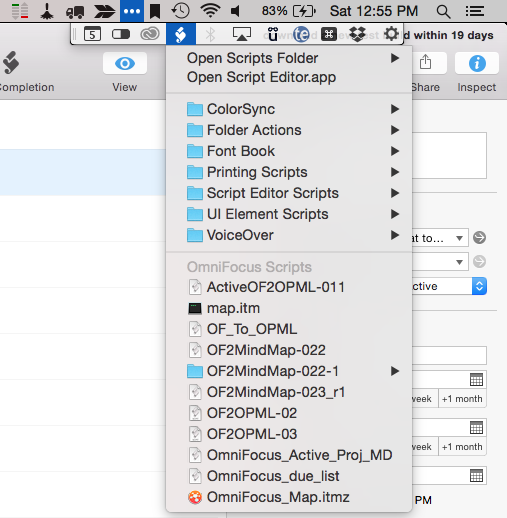Choose Open Script Editor.app
Screen dimensions: 507x518
289,77
